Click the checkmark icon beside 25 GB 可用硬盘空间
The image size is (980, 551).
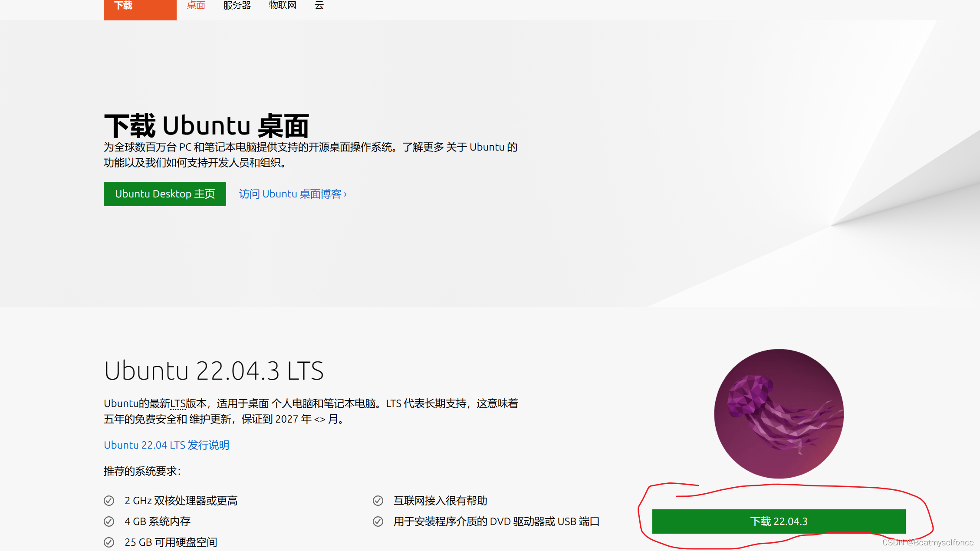point(109,542)
